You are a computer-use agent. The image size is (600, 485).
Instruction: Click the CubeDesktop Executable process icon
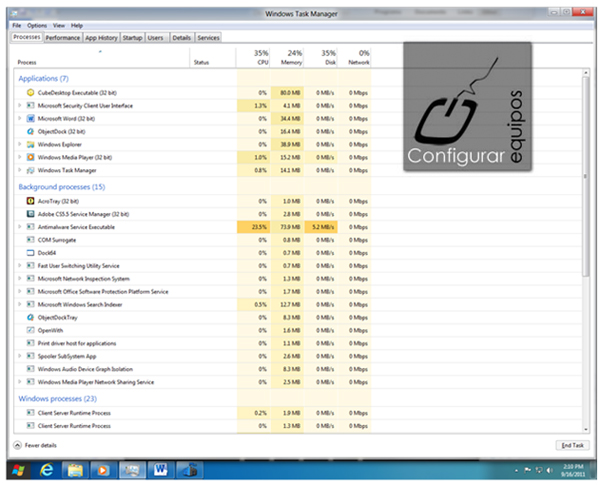[30, 93]
